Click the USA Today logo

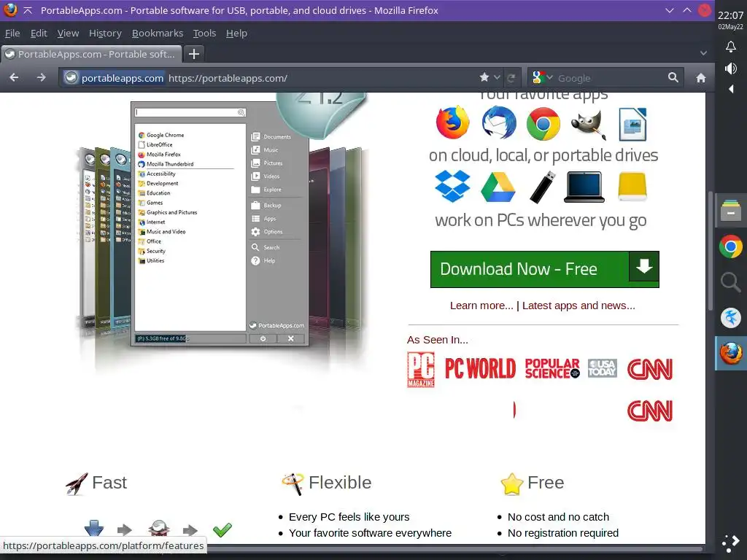(x=602, y=368)
